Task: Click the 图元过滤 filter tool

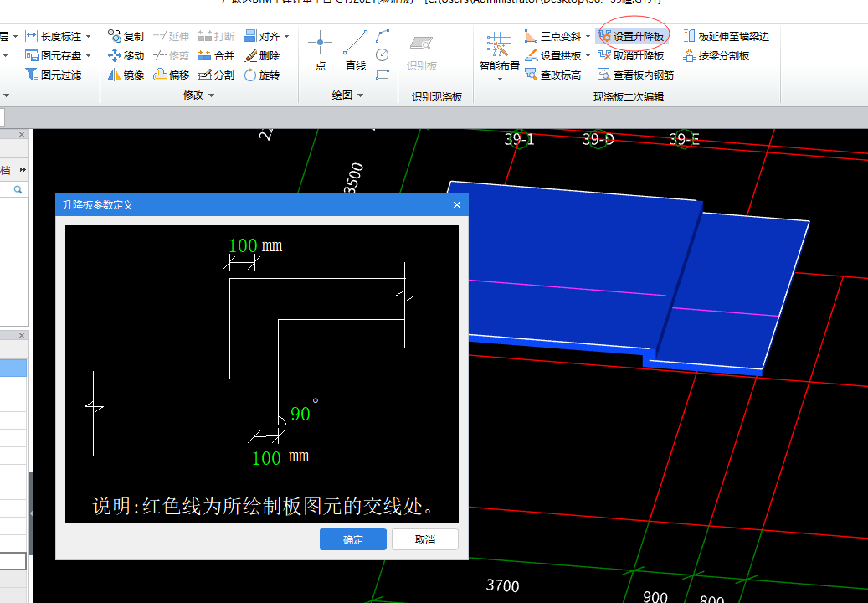Action: point(53,75)
